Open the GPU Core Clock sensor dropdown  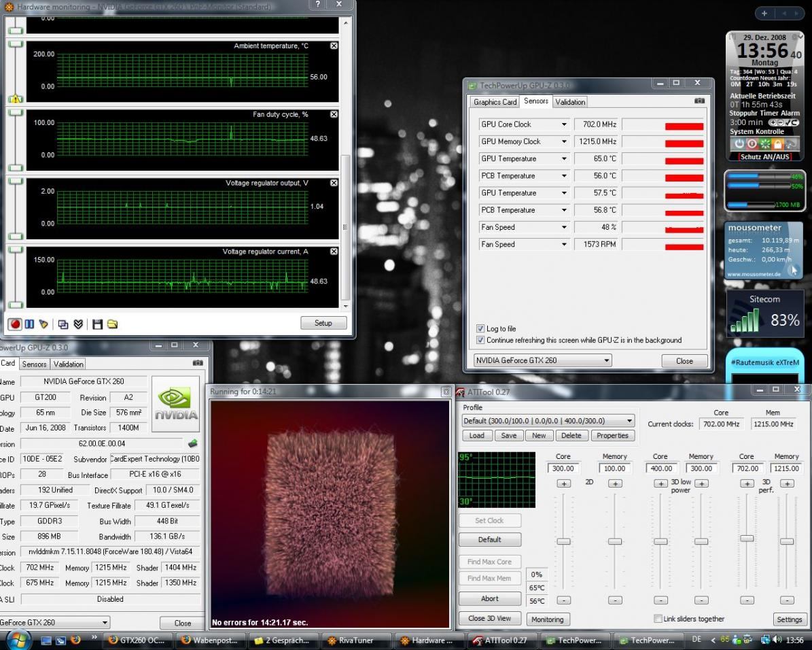(564, 124)
